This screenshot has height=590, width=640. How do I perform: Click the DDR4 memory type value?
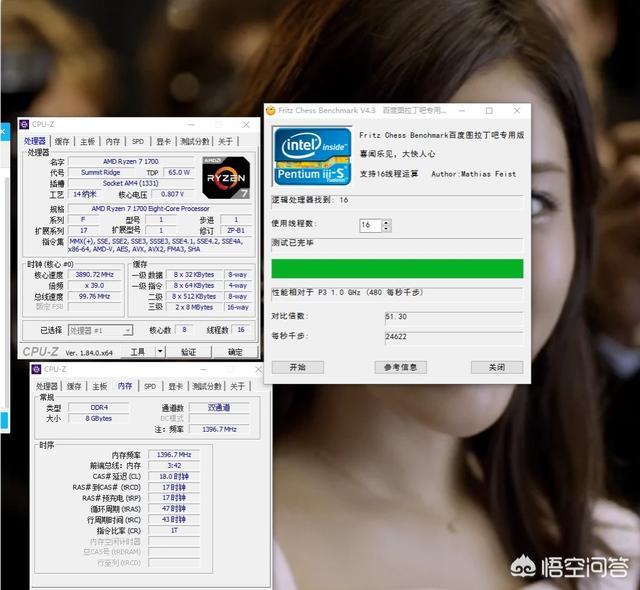click(99, 408)
